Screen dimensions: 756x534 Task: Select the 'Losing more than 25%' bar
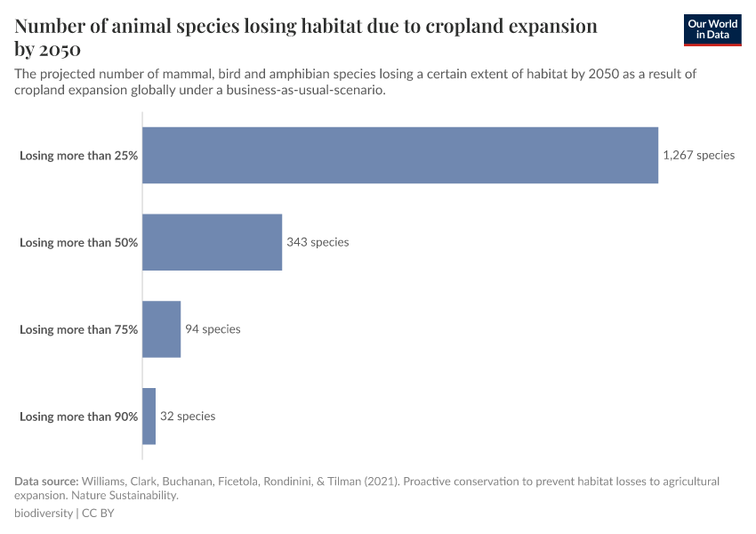point(400,155)
